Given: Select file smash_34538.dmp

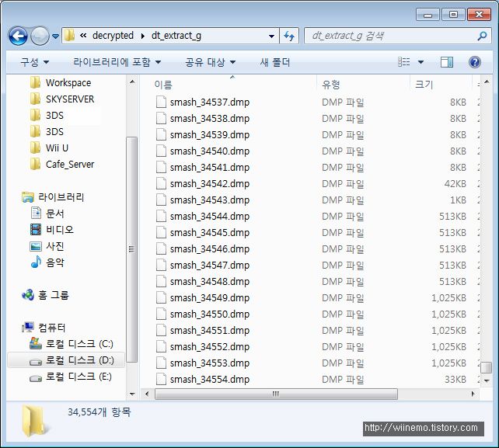Looking at the screenshot, I should (x=209, y=118).
